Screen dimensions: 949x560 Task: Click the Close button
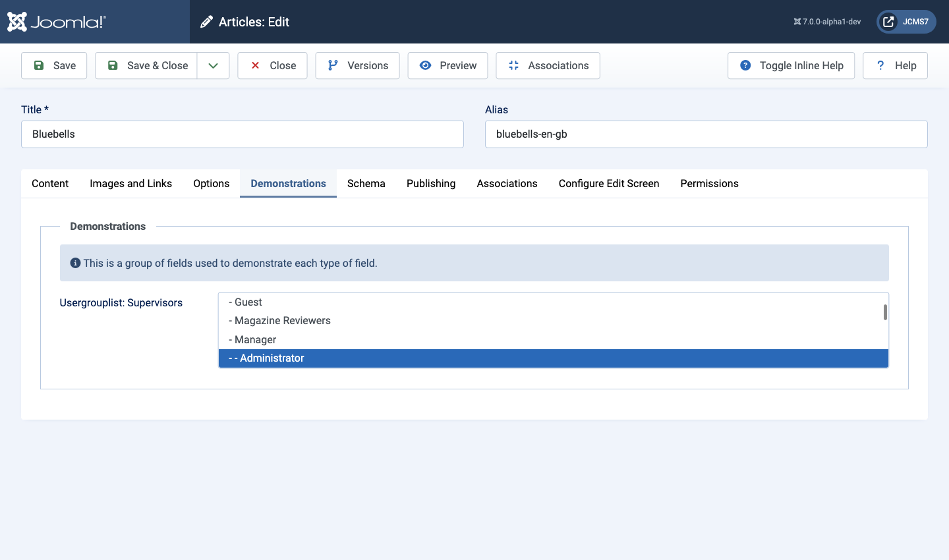272,65
